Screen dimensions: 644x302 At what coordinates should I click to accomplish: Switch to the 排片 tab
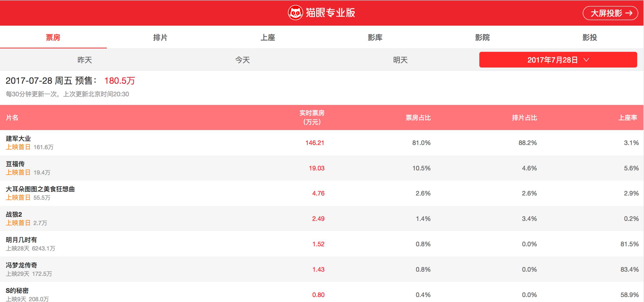(160, 37)
